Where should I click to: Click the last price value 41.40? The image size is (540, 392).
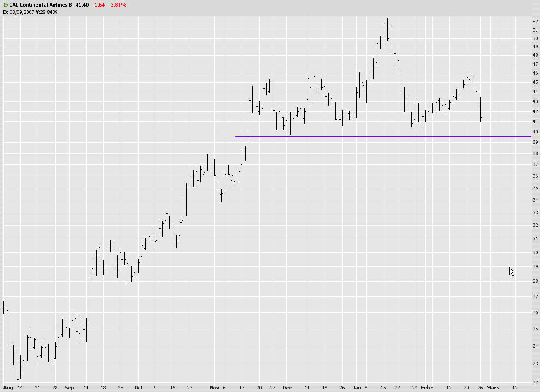(x=82, y=5)
